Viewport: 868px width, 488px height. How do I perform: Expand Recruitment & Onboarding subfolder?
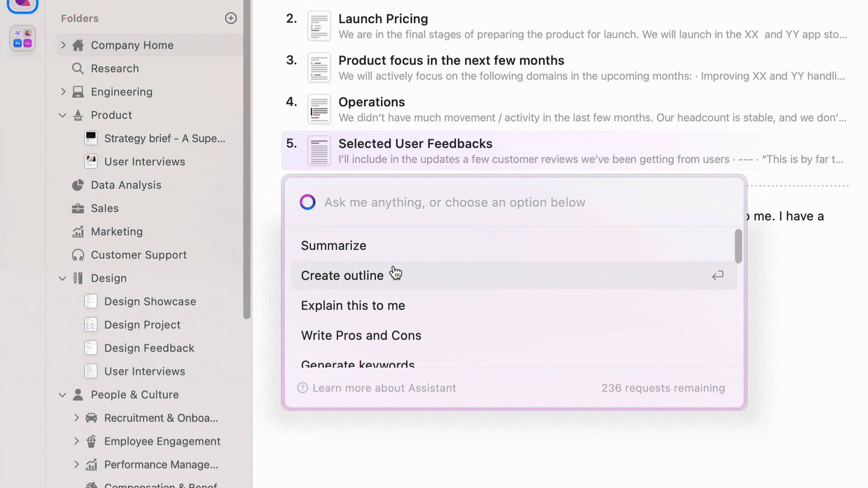tap(76, 418)
